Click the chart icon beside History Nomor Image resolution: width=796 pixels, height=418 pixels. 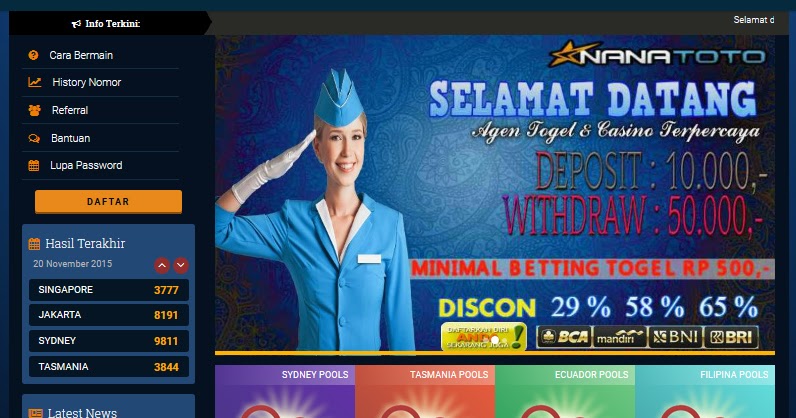35,82
